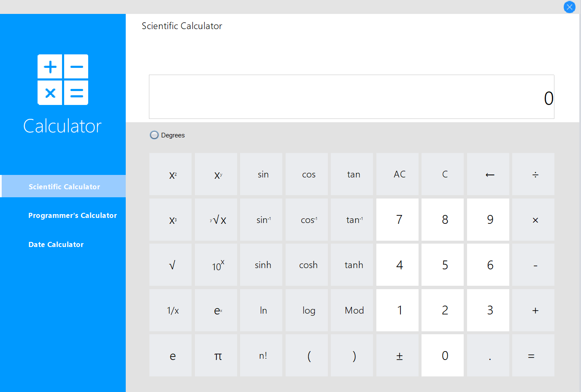Click the inverse sine button

(261, 220)
